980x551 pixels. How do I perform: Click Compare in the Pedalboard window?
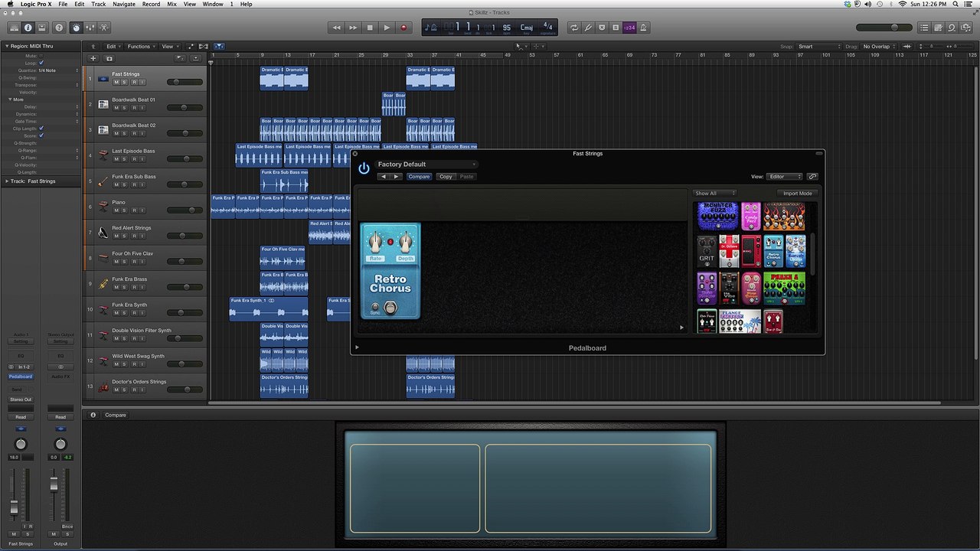[x=419, y=177]
